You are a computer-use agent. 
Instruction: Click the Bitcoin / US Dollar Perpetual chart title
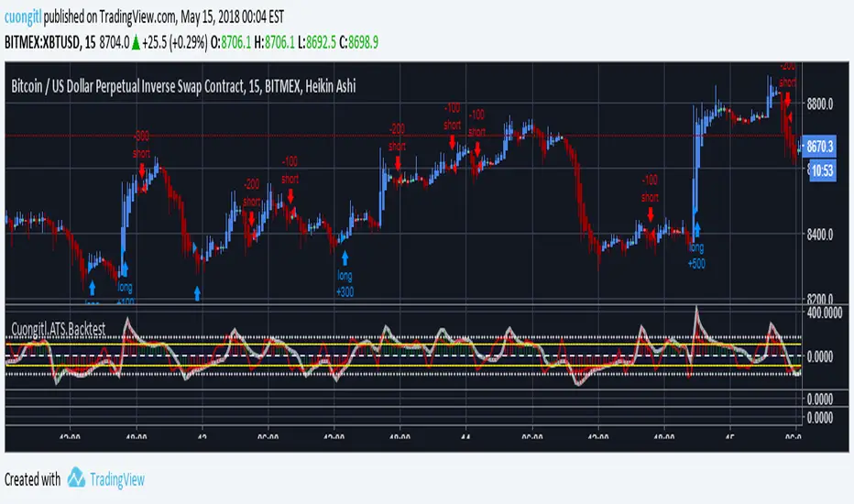183,86
